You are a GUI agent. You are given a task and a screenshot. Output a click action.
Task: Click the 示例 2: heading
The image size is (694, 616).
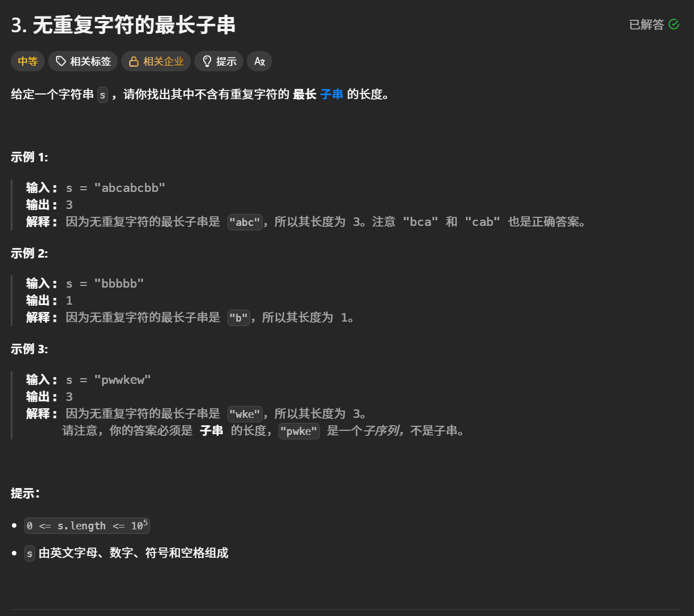(29, 254)
